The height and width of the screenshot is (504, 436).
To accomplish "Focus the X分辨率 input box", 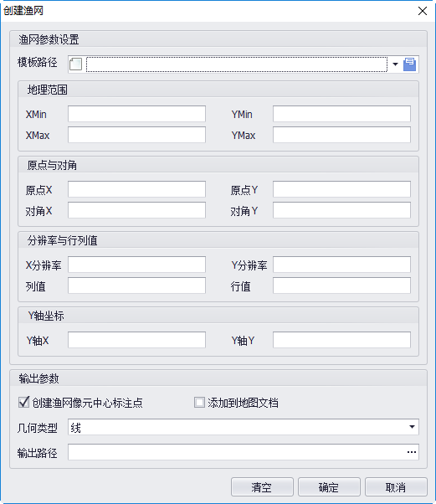I will tap(136, 265).
